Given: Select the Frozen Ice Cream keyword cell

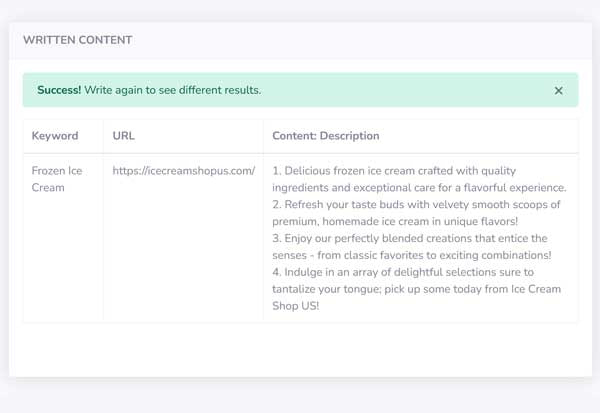Looking at the screenshot, I should 57,179.
